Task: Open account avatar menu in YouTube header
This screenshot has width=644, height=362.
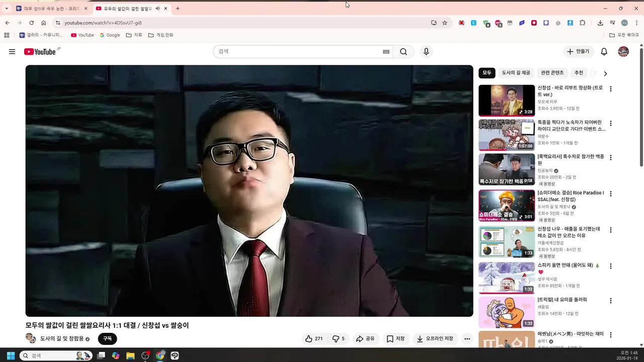Action: 623,52
